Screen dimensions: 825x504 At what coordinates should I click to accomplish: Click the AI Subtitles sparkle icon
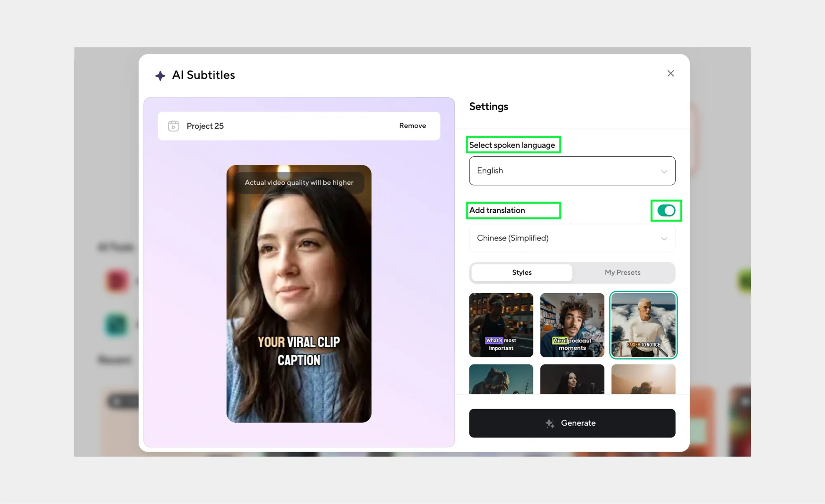[160, 75]
